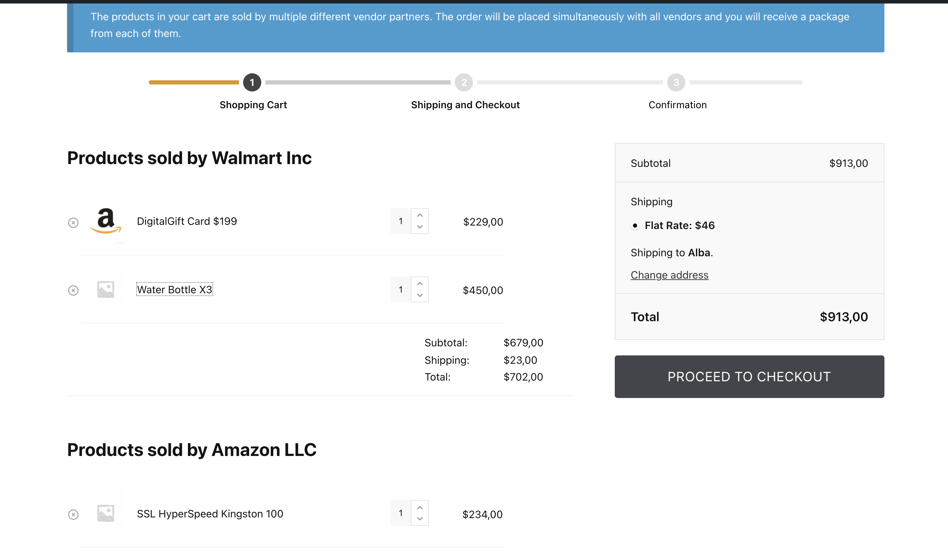
Task: Decrease SSL HyperSpeed Kingston quantity
Action: tap(420, 519)
